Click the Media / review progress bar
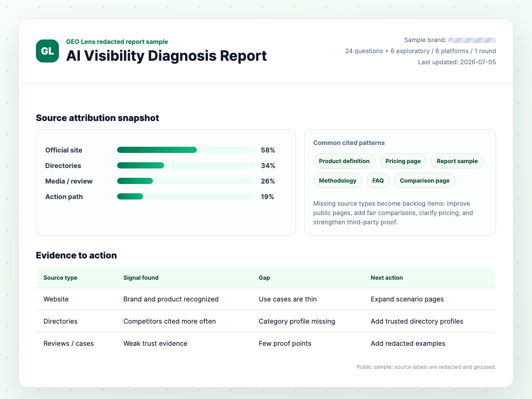This screenshot has height=399, width=532. point(186,181)
